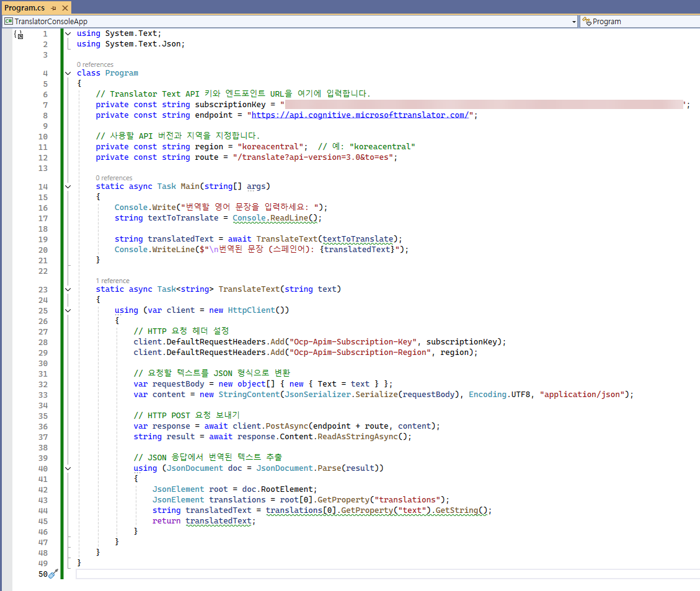
Task: Collapse the using directives block at line 1
Action: [x=68, y=33]
